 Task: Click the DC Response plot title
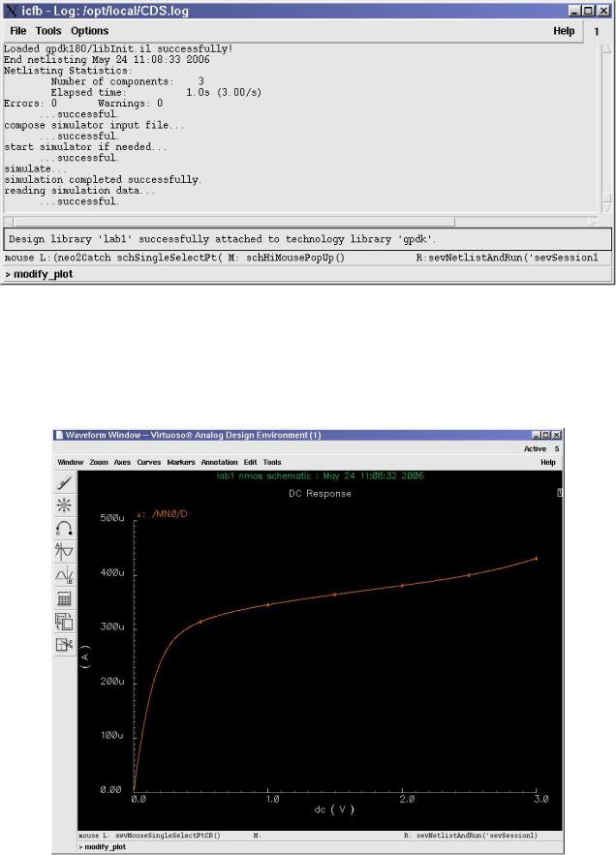(320, 494)
